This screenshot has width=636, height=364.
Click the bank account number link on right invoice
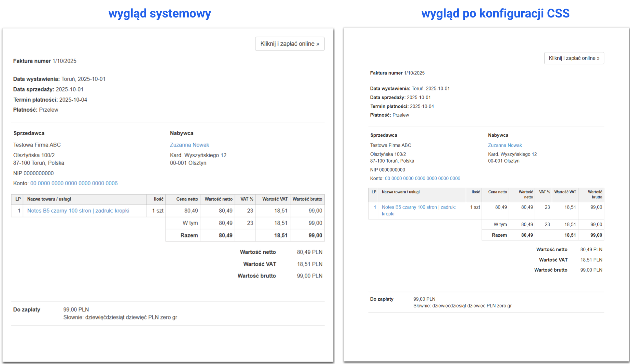click(422, 178)
